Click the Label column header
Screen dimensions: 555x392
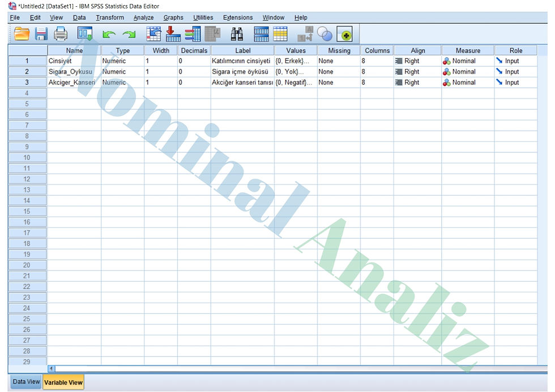tap(243, 50)
